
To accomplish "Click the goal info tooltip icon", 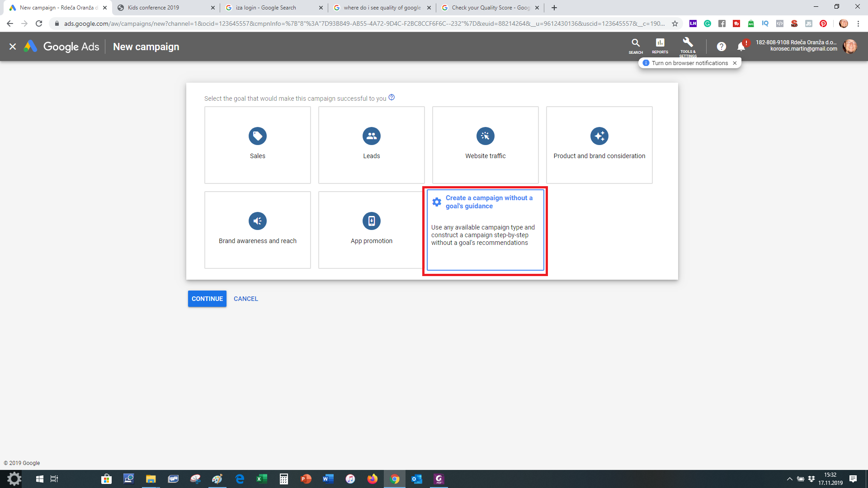I will (x=392, y=97).
